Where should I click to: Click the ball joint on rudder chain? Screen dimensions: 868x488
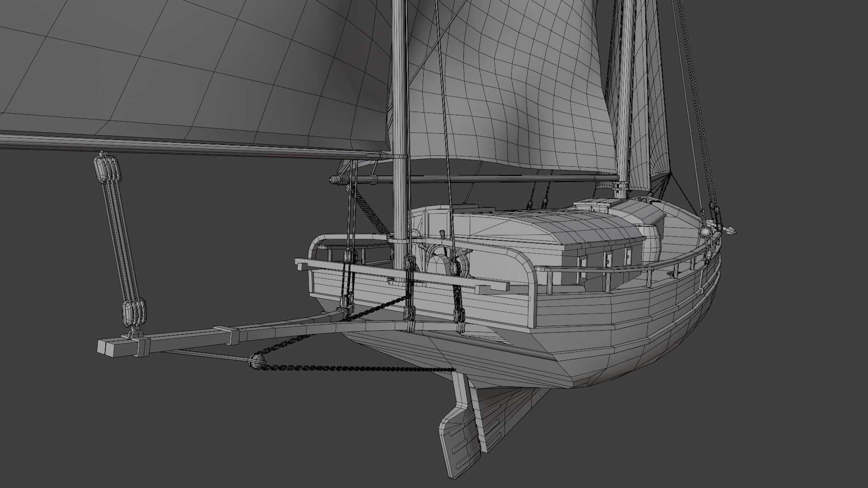click(x=256, y=361)
